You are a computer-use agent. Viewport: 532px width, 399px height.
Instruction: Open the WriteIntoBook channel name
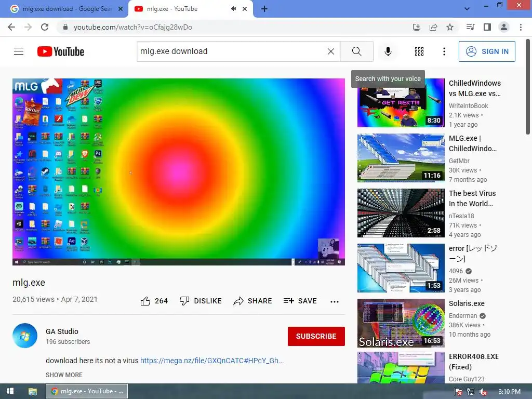pos(468,106)
